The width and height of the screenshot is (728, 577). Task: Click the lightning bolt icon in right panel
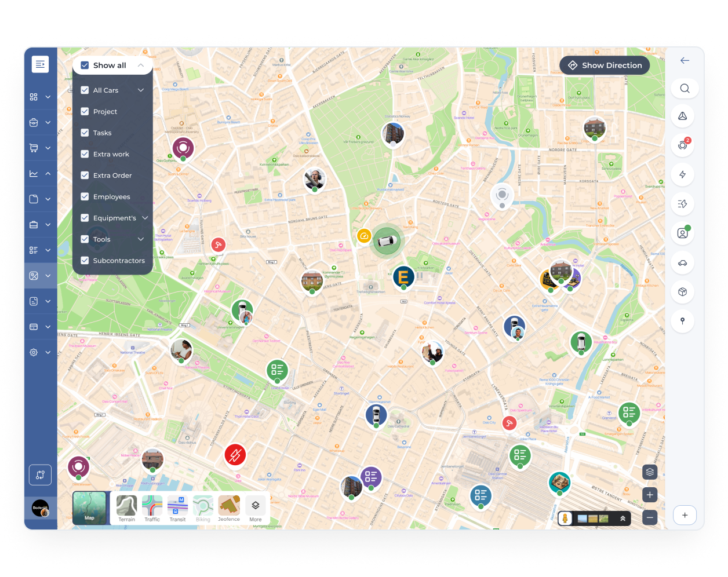tap(683, 174)
